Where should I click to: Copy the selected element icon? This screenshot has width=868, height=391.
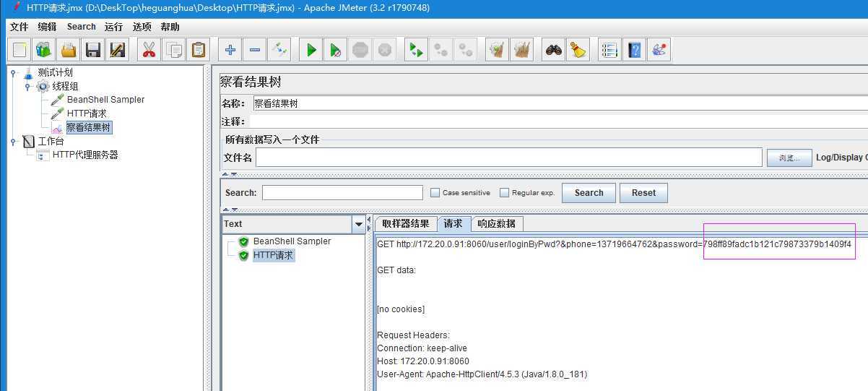pyautogui.click(x=173, y=50)
